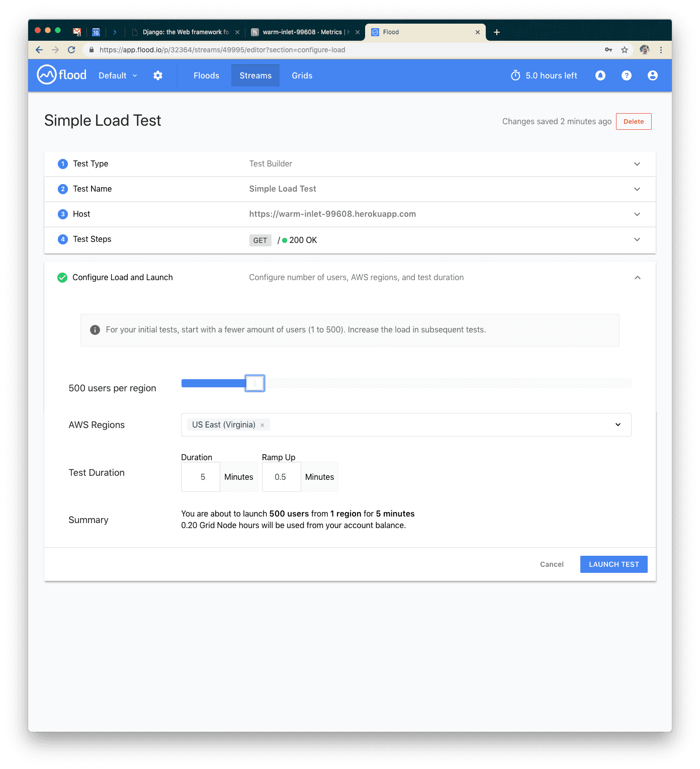The height and width of the screenshot is (769, 700).
Task: Open a new browser tab
Action: pos(497,32)
